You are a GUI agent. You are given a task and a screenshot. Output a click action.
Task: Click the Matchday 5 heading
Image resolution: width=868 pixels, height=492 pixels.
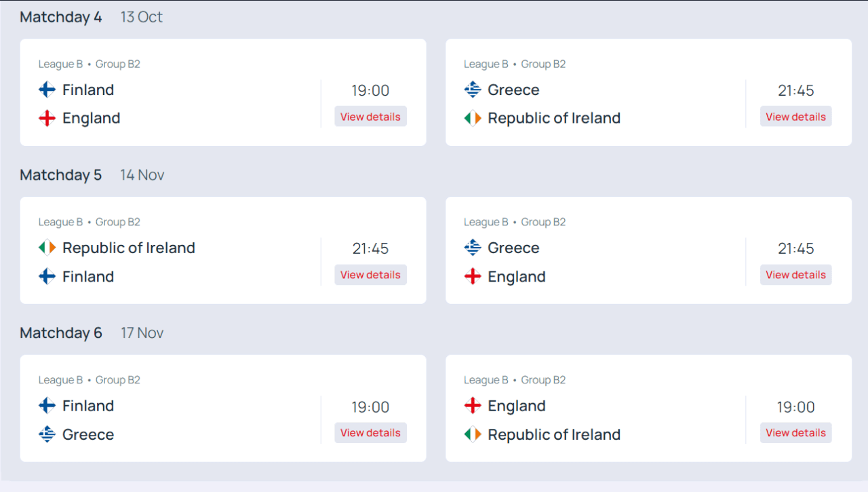[x=61, y=175]
